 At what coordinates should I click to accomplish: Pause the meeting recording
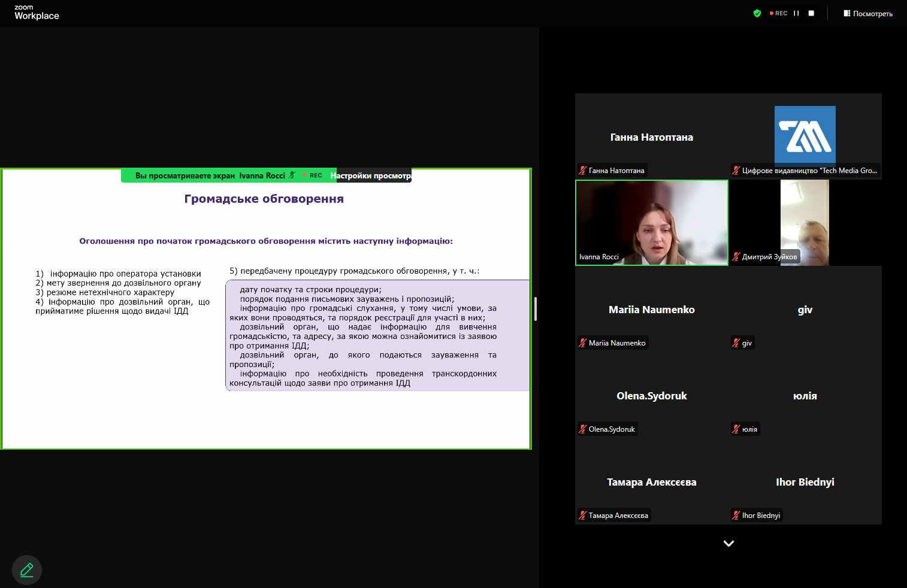[x=796, y=13]
